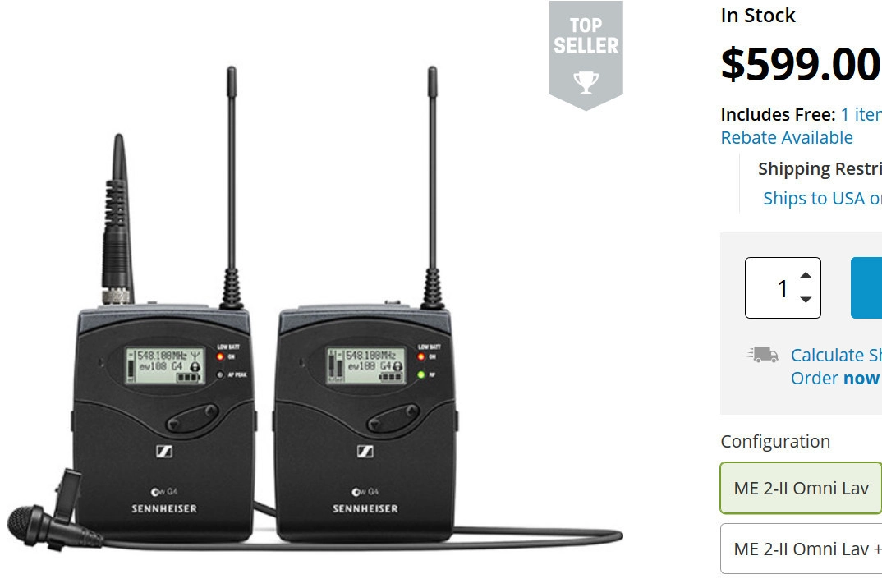Increase quantity with the up arrow
The image size is (882, 588).
pyautogui.click(x=806, y=275)
